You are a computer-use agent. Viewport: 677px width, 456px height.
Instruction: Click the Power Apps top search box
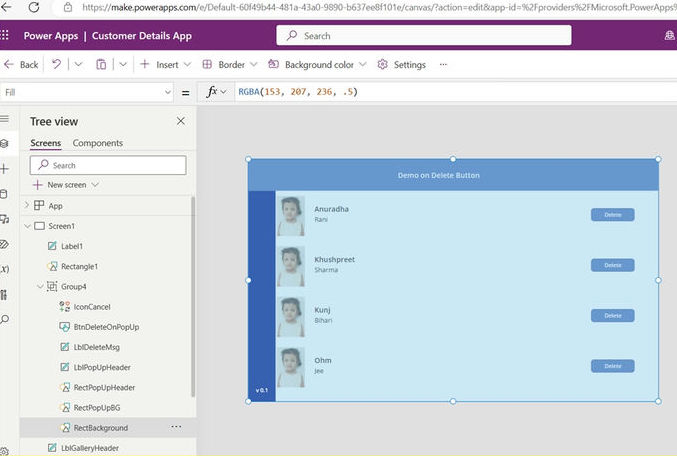click(424, 35)
